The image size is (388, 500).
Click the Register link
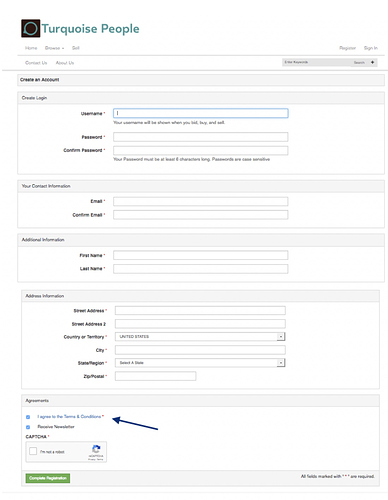coord(348,48)
